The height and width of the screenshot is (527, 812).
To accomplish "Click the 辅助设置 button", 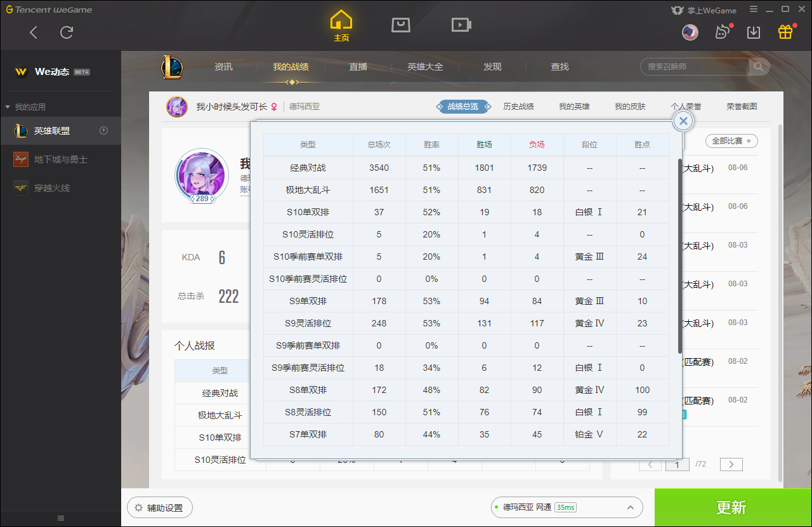I will (x=160, y=508).
